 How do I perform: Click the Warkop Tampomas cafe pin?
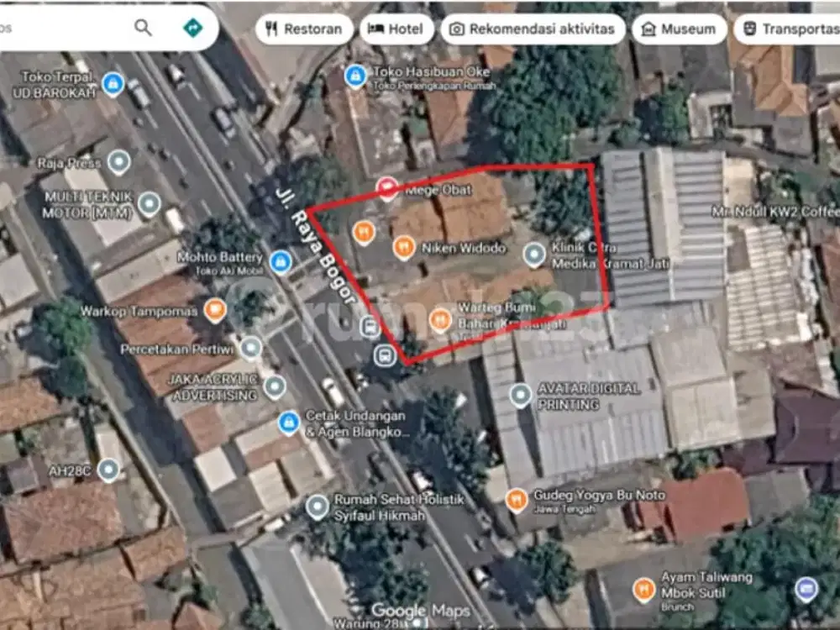point(215,311)
